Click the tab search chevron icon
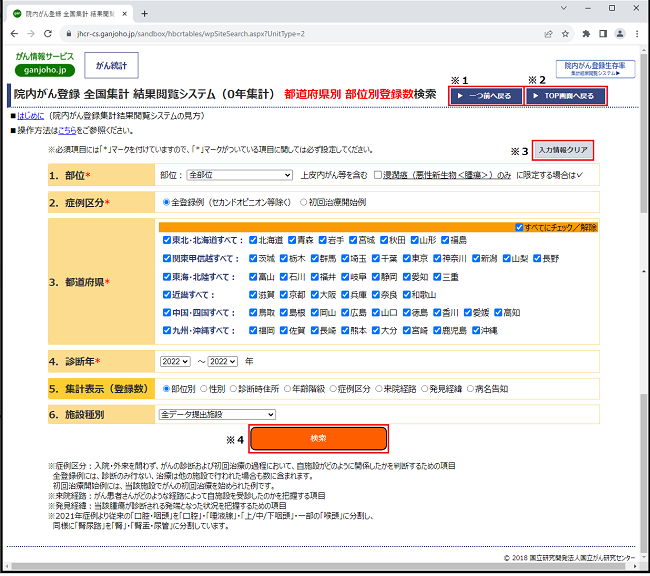This screenshot has width=650, height=576. (x=563, y=8)
